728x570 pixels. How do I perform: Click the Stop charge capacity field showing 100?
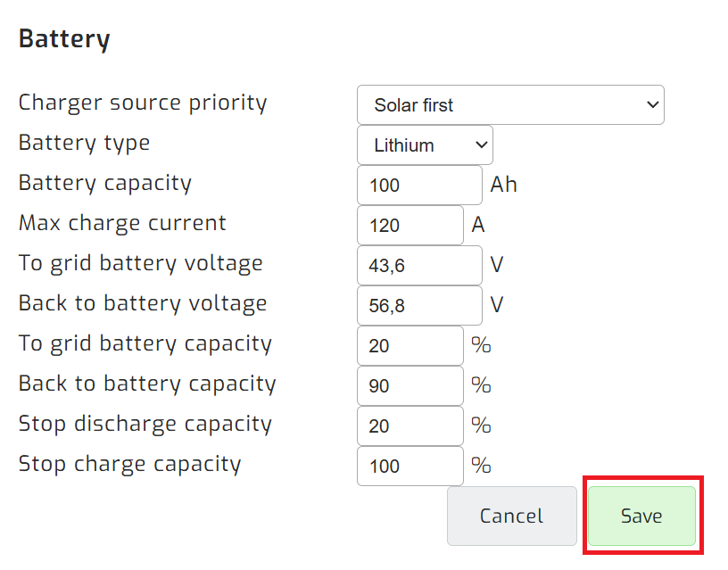[x=409, y=466]
